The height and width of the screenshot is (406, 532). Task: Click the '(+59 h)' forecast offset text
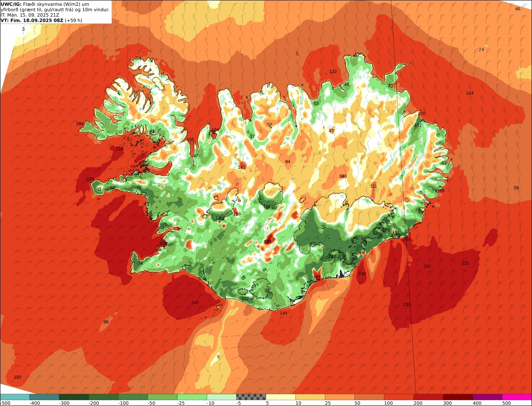73,20
